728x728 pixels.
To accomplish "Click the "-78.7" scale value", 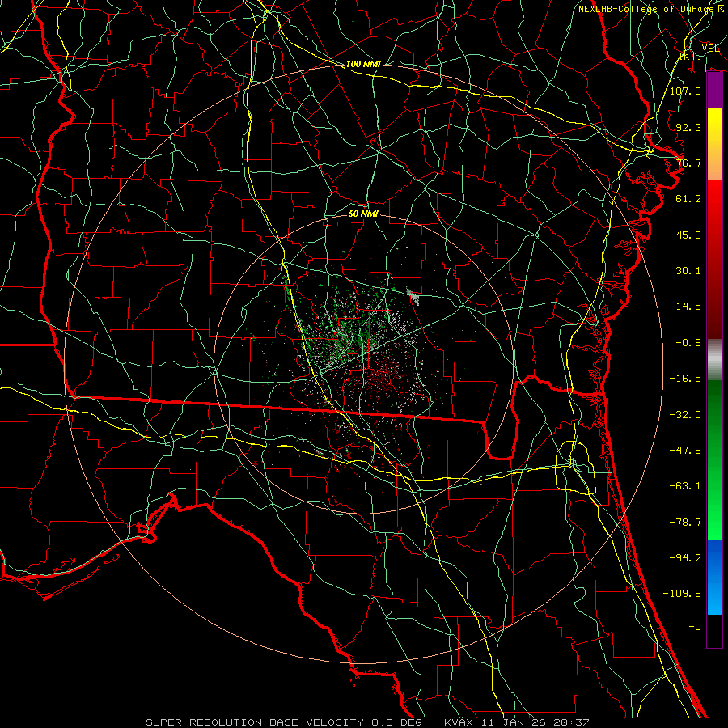I will (685, 523).
